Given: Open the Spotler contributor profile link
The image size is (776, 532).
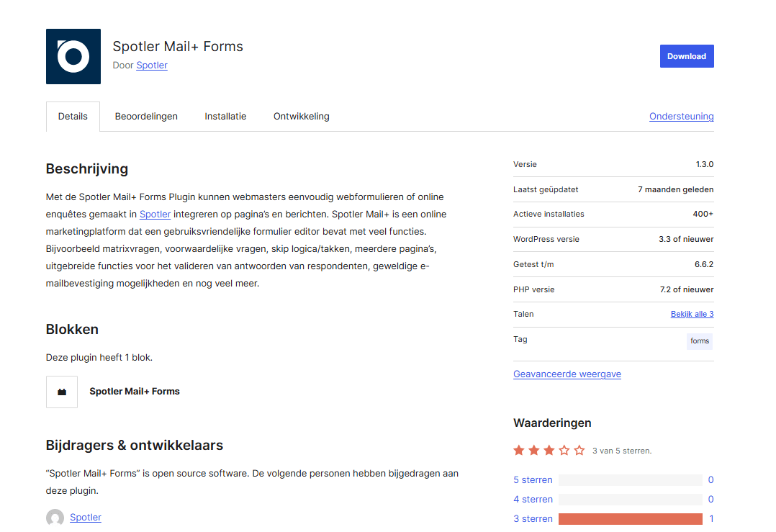Looking at the screenshot, I should point(86,517).
